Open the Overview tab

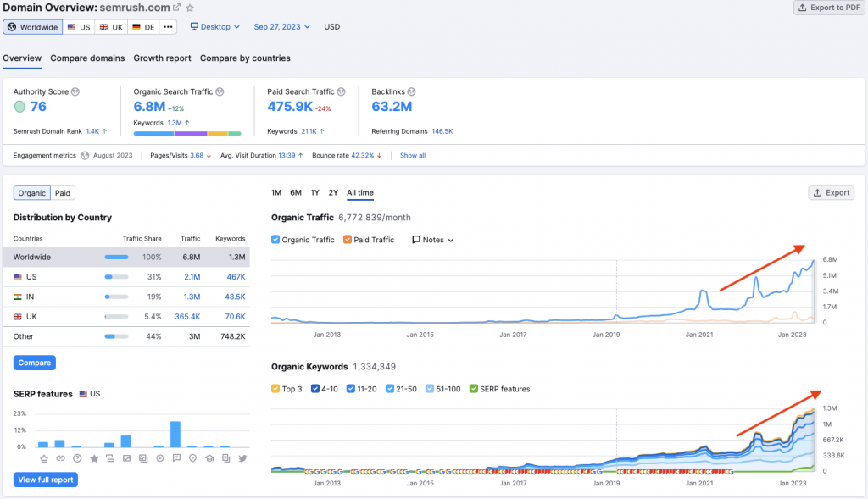[22, 58]
